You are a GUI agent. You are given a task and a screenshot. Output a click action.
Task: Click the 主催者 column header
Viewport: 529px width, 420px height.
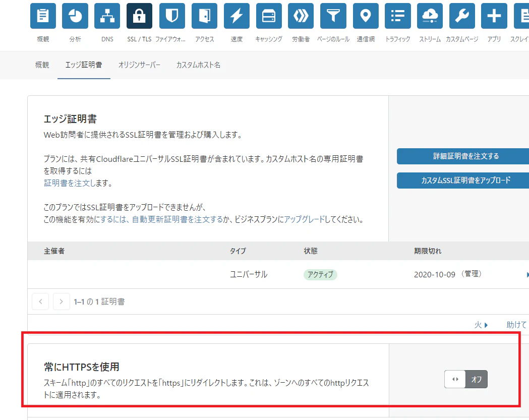point(54,251)
